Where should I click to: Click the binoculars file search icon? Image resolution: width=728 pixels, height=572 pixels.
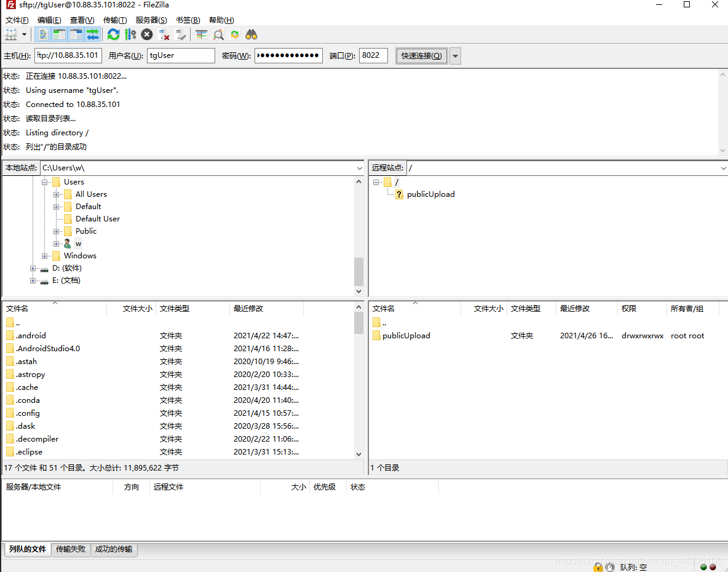pos(251,34)
